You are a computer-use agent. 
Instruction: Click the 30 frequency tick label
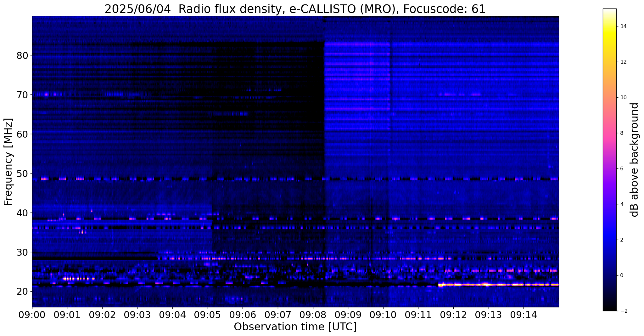pos(22,253)
